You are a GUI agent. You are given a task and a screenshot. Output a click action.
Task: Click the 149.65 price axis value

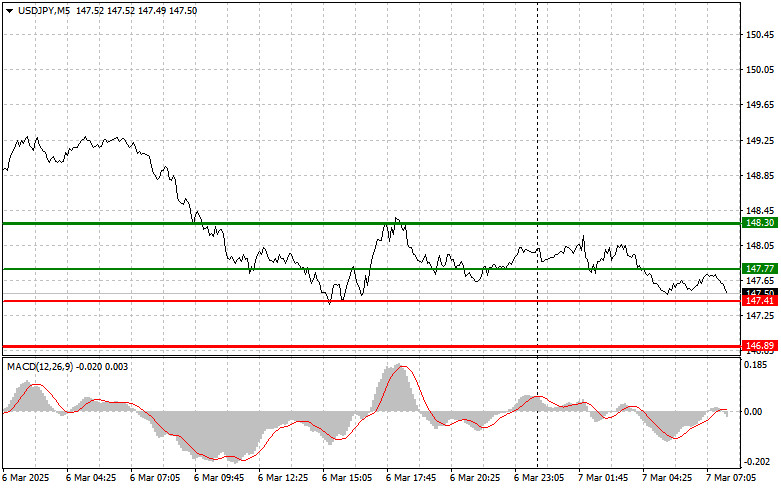pyautogui.click(x=760, y=105)
